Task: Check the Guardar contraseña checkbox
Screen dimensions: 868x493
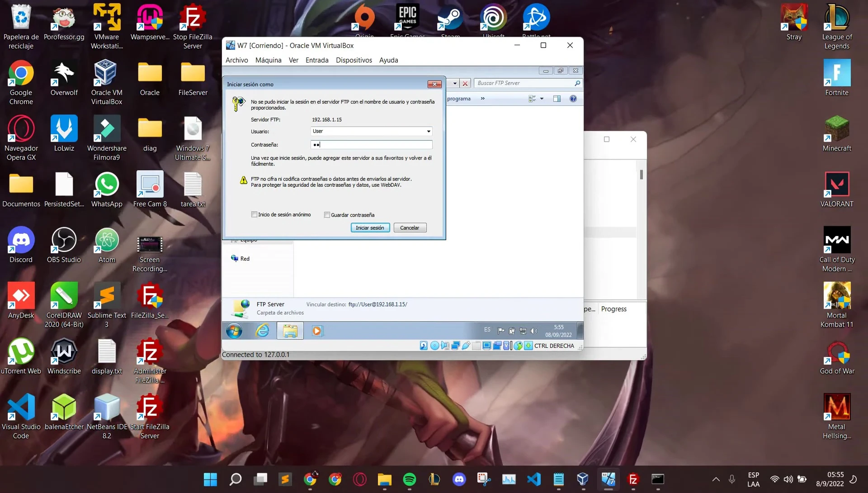Action: [x=327, y=215]
